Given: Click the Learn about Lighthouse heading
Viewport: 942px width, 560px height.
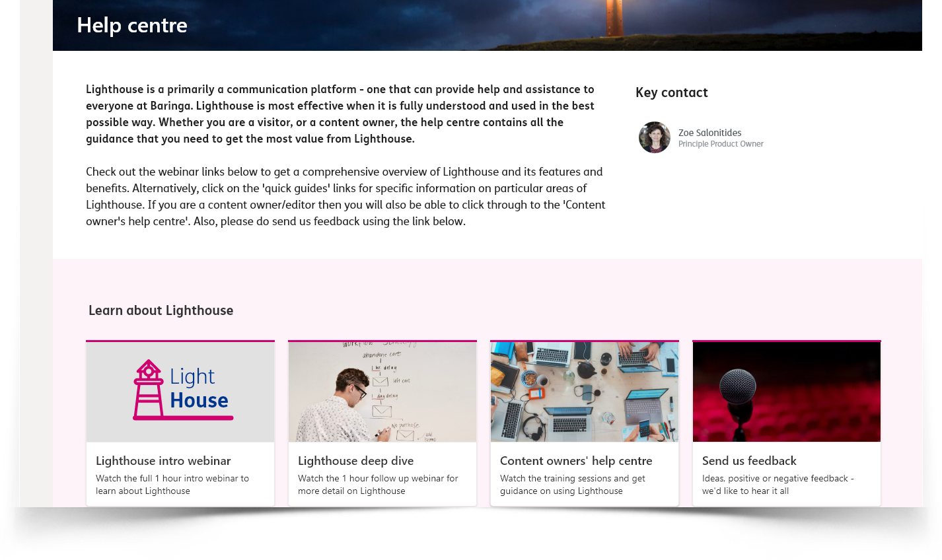Looking at the screenshot, I should tap(161, 310).
